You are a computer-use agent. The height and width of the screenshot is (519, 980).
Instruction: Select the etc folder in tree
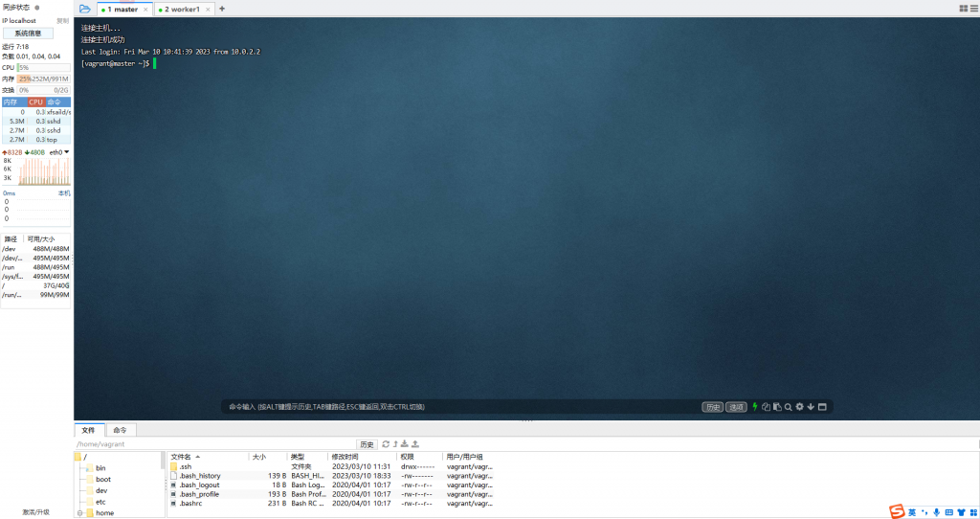point(97,502)
